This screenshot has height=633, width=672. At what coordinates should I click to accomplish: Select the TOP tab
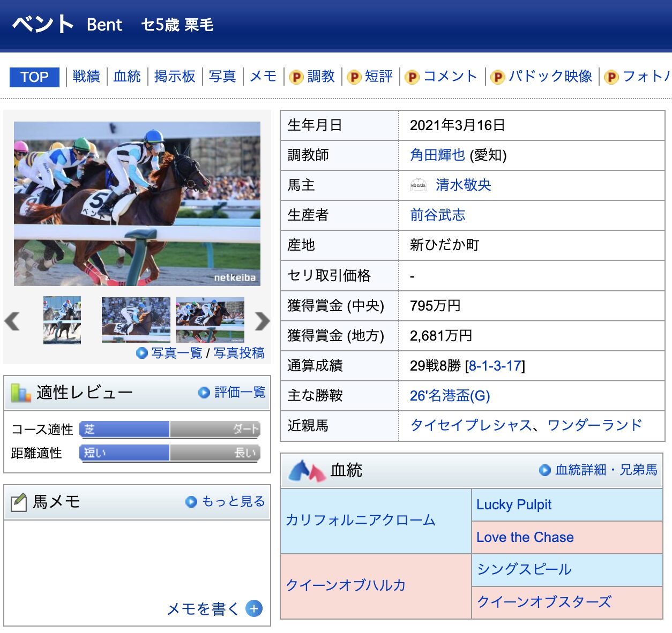[34, 77]
